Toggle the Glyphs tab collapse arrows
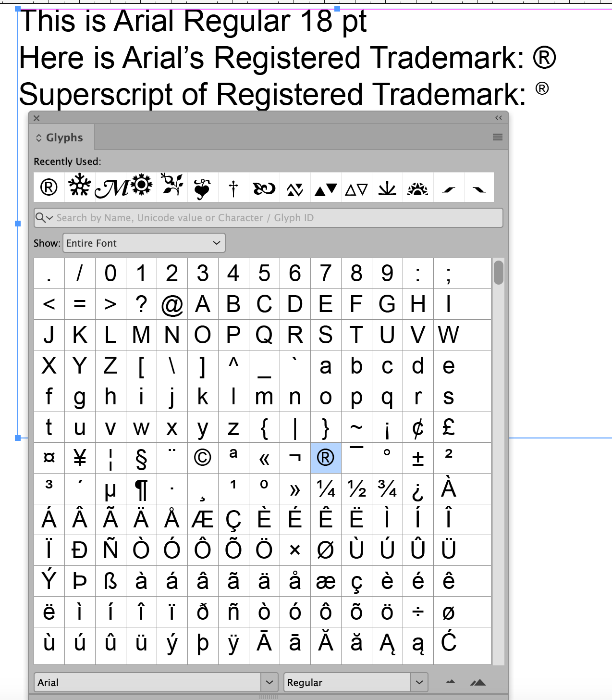 click(38, 137)
